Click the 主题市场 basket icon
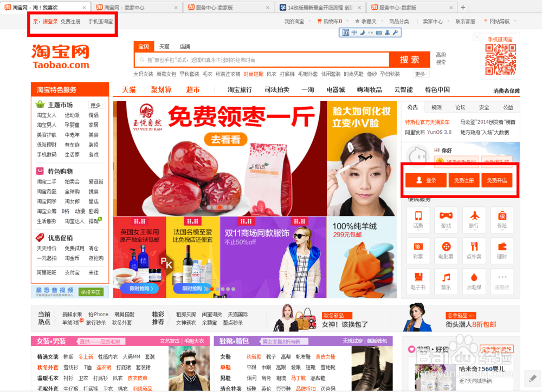This screenshot has height=392, width=542. [40, 104]
